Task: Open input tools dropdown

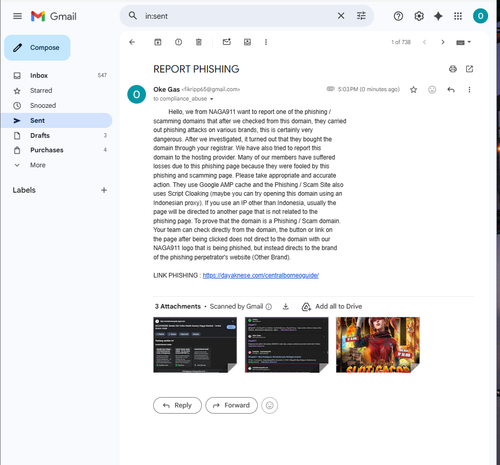Action: [463, 42]
